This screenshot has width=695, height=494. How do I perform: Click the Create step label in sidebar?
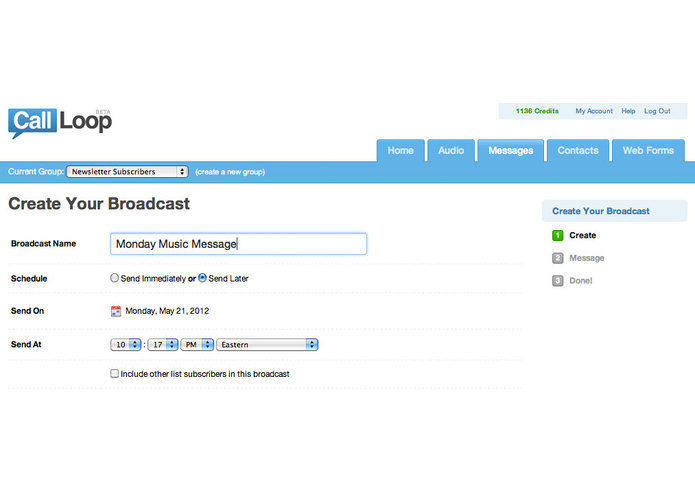point(582,235)
